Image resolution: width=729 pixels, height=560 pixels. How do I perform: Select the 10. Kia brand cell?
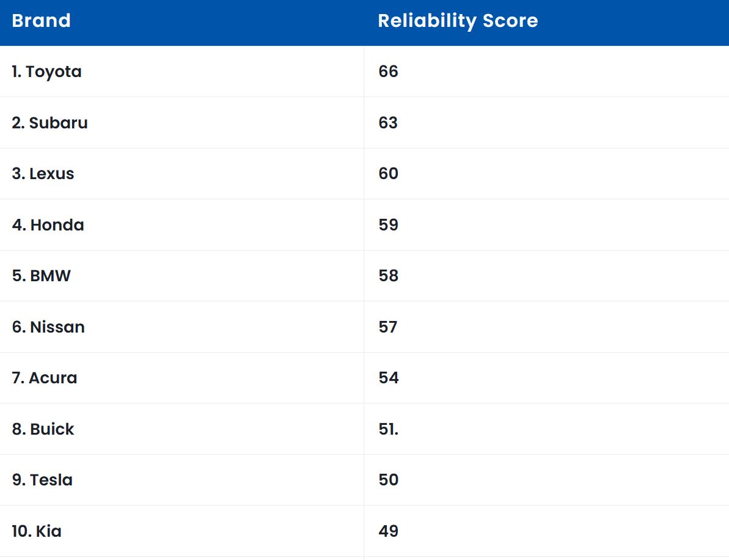[37, 531]
